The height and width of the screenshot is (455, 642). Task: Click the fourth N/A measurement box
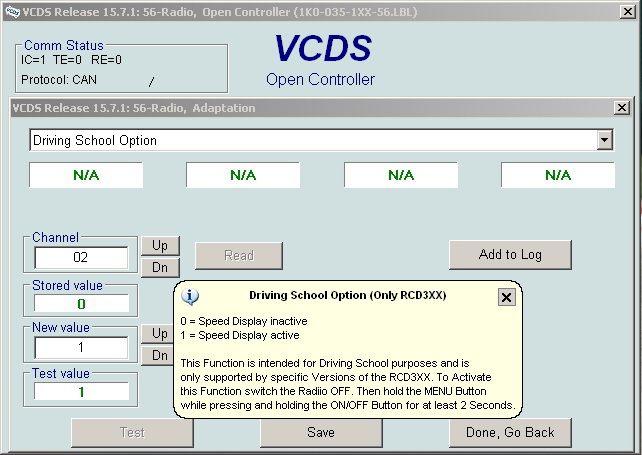coord(558,175)
